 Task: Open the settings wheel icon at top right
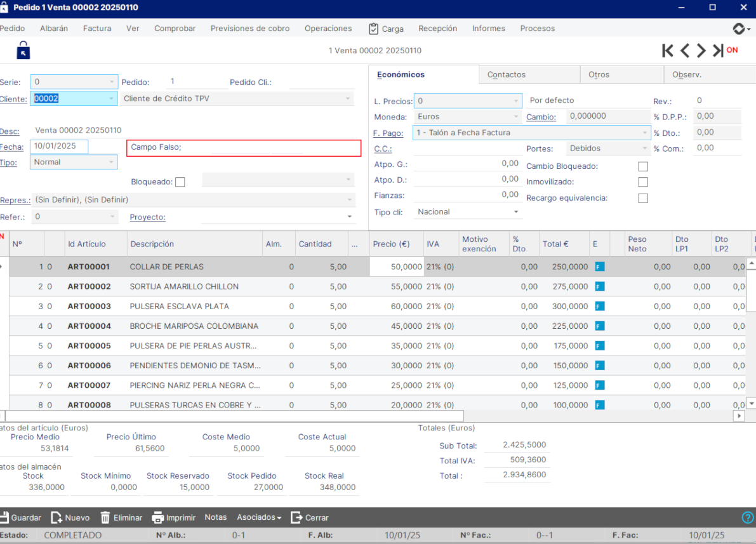(739, 29)
